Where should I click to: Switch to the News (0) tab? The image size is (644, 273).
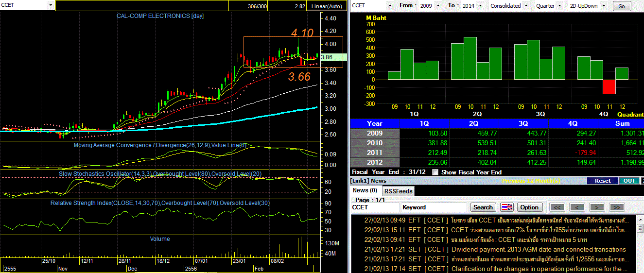point(365,190)
